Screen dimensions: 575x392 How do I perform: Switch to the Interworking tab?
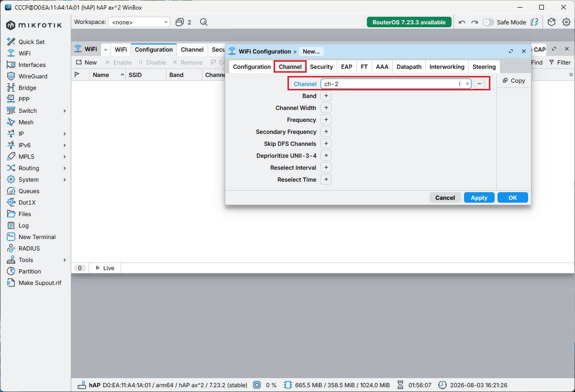tap(447, 67)
